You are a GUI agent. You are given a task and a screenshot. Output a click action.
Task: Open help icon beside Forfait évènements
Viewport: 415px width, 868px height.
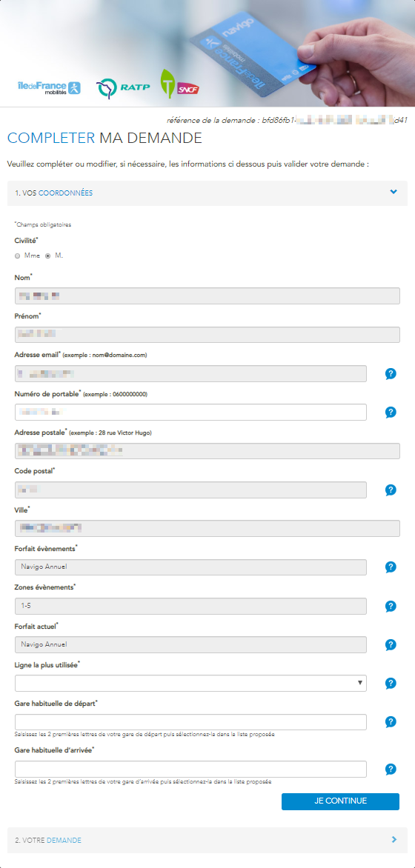[x=391, y=567]
